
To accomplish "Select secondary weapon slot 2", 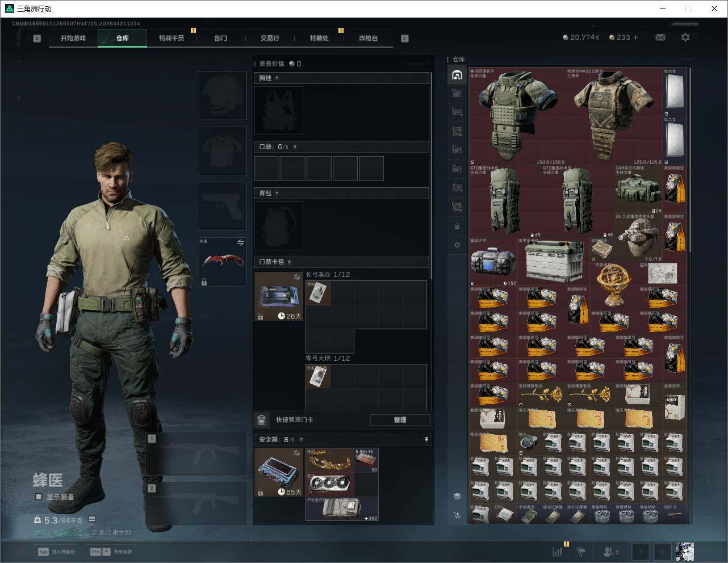I will tap(196, 503).
